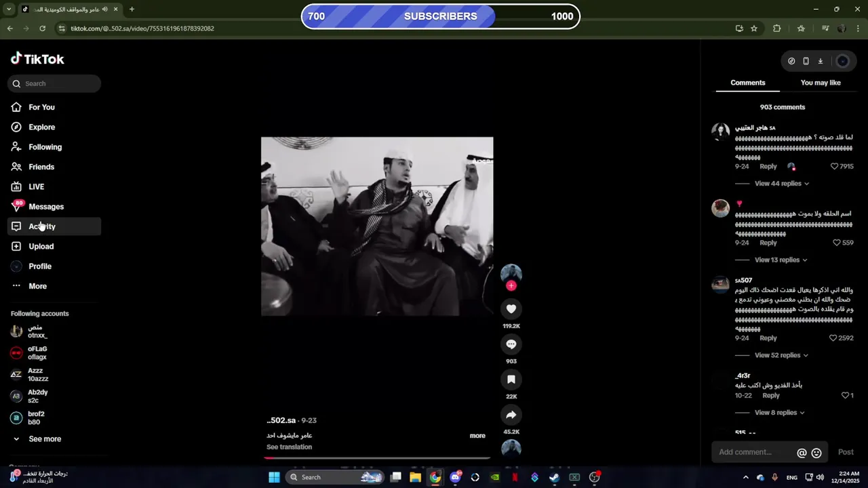This screenshot has width=868, height=488.
Task: Click the download desktop app icon
Action: click(x=820, y=61)
